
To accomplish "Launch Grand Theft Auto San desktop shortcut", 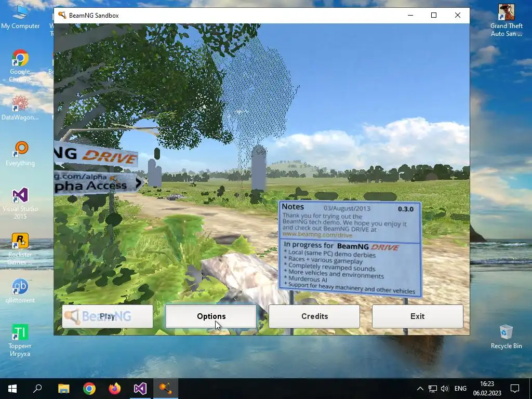I will tap(506, 20).
